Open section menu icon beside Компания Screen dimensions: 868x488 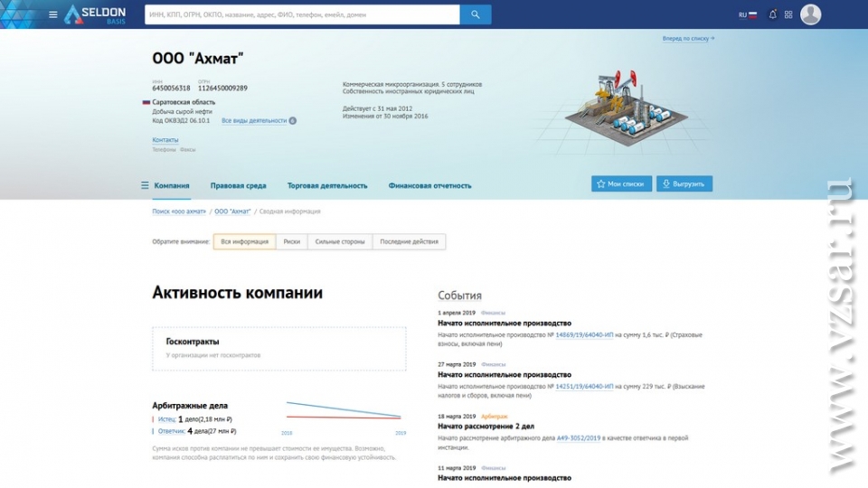coord(145,185)
